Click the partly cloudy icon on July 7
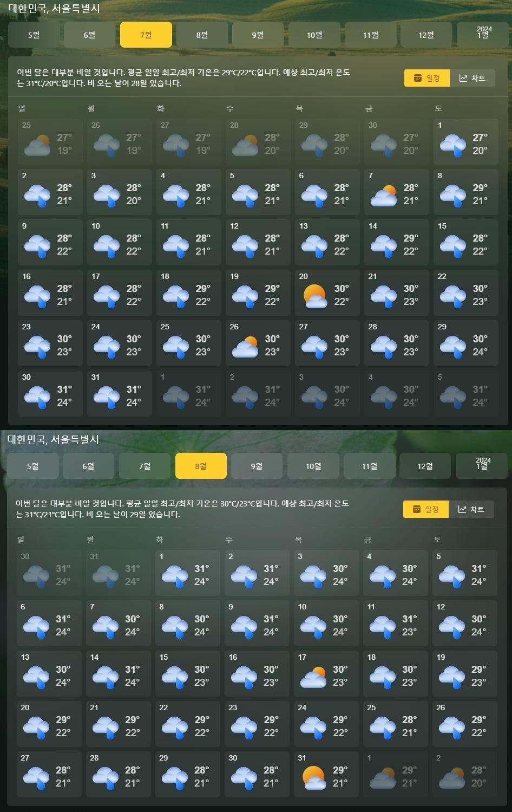Image resolution: width=512 pixels, height=812 pixels. coord(383,196)
